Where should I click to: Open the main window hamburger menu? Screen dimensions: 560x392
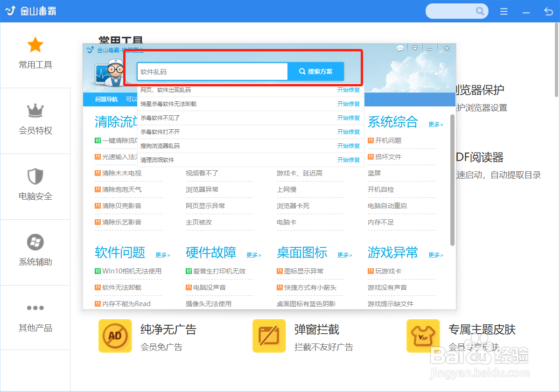pos(504,12)
